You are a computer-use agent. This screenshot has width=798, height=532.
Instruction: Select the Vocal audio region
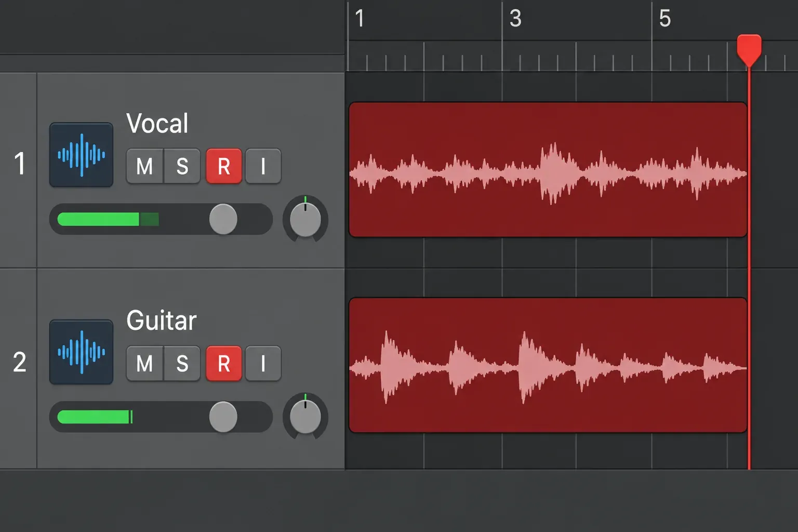(548, 170)
